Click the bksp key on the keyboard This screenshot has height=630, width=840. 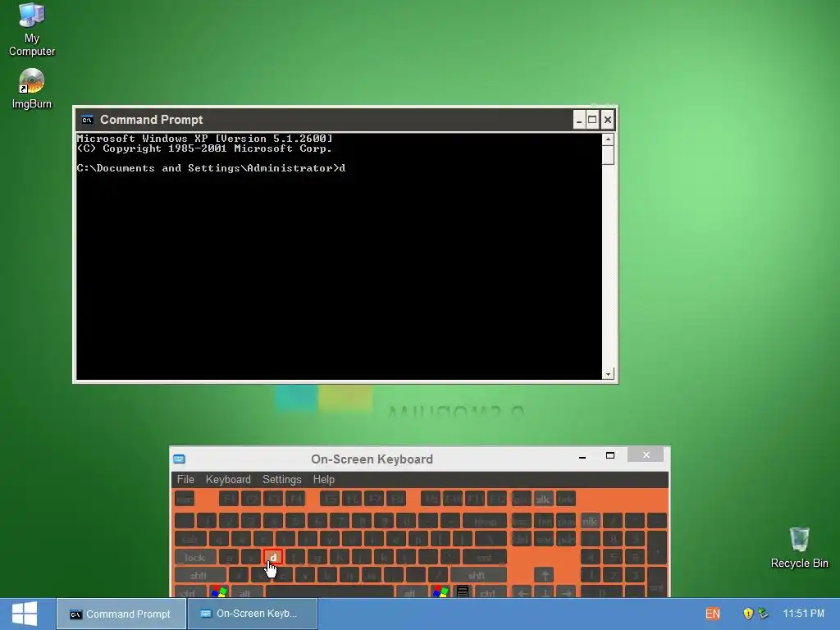(485, 521)
